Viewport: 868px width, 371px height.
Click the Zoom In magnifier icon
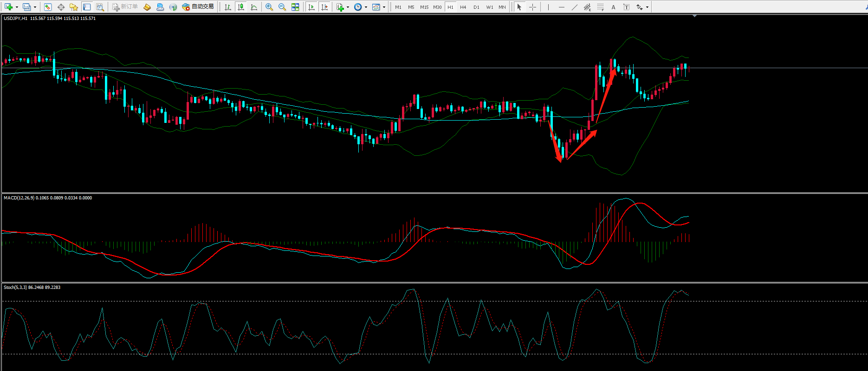click(269, 7)
